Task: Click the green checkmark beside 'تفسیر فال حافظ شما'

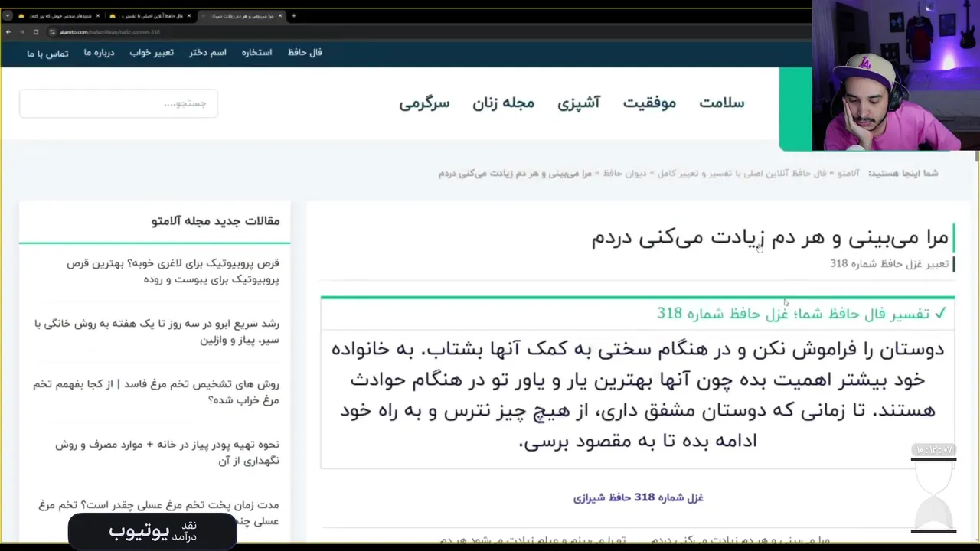Action: (940, 314)
